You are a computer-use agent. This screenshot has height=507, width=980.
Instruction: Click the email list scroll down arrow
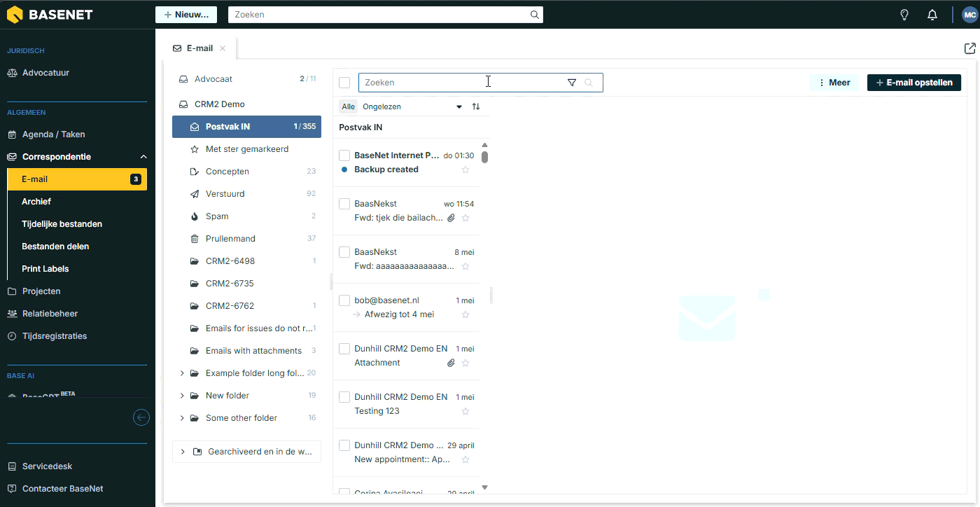point(484,487)
